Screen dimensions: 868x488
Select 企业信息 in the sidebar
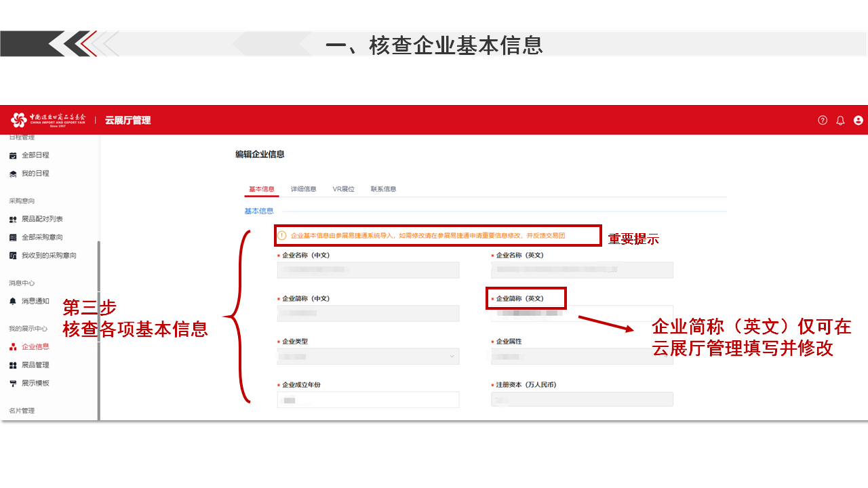[35, 346]
